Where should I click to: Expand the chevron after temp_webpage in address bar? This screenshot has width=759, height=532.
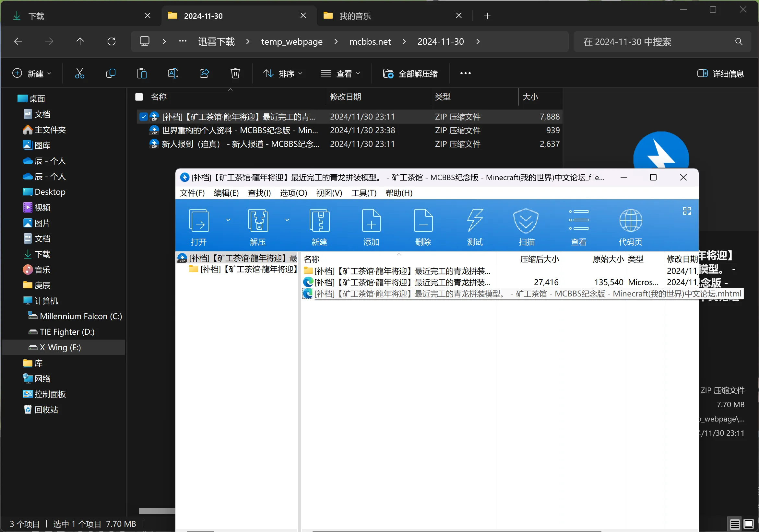click(x=336, y=41)
